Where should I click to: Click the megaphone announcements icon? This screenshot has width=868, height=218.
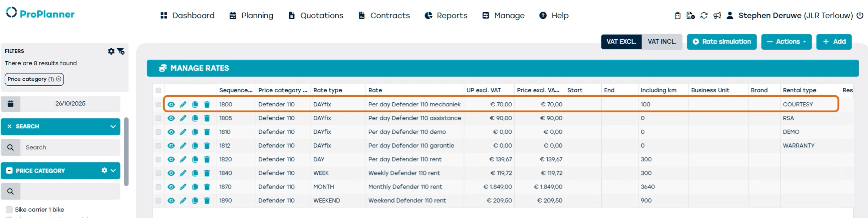(x=717, y=16)
